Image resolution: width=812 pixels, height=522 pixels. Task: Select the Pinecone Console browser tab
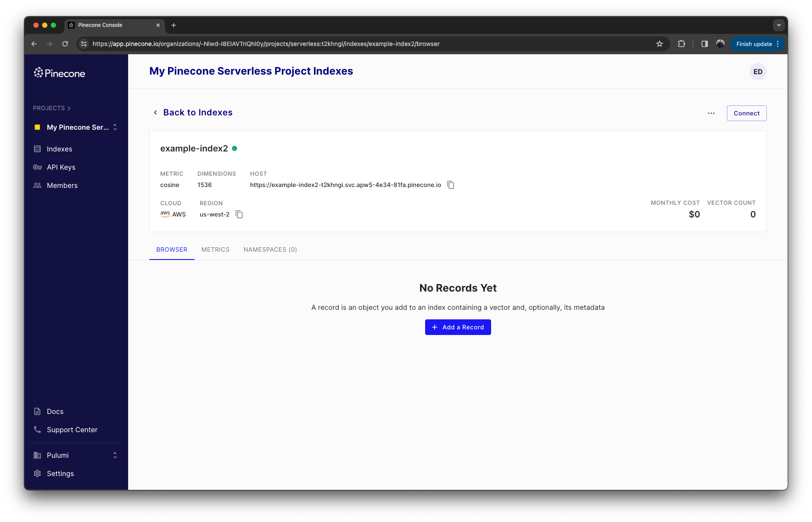[x=115, y=25]
